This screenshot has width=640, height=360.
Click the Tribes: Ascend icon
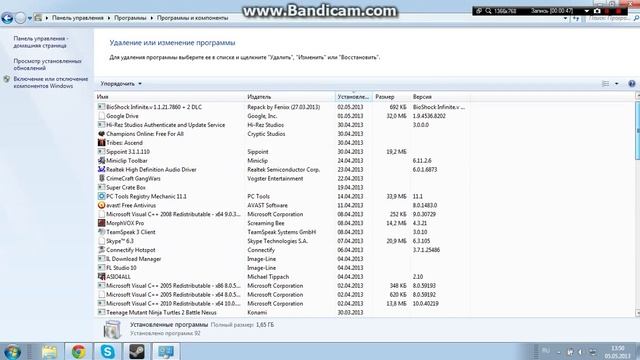pyautogui.click(x=101, y=143)
